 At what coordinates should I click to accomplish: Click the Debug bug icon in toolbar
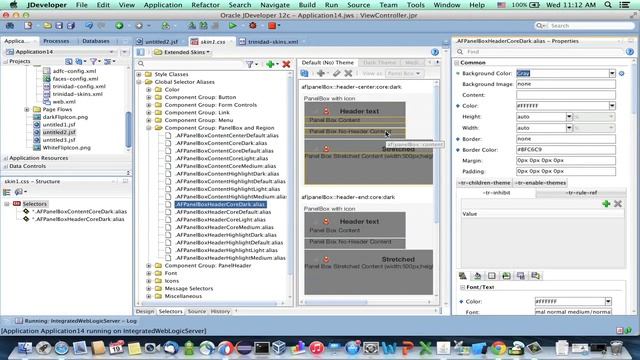[x=253, y=26]
